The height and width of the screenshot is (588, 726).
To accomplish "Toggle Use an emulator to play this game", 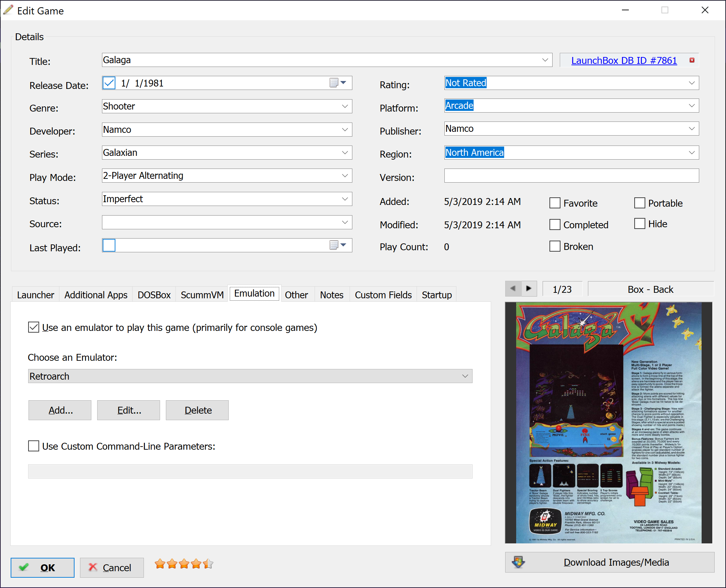I will click(x=34, y=327).
